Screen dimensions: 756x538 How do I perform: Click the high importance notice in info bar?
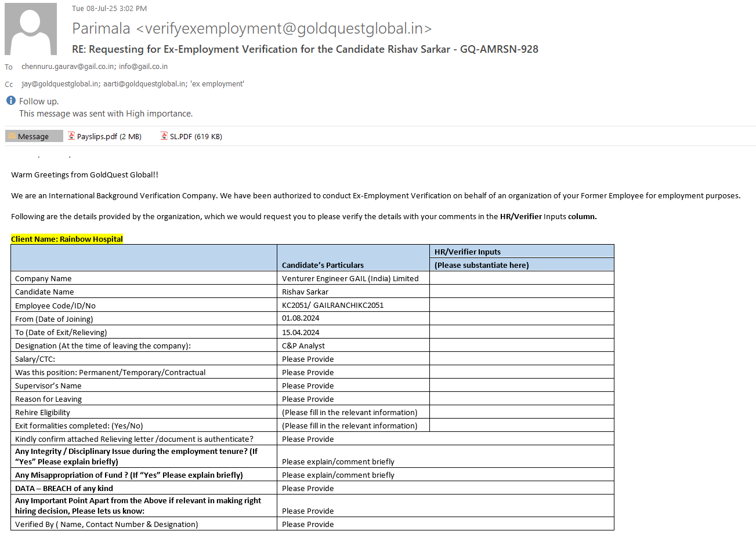click(x=106, y=114)
